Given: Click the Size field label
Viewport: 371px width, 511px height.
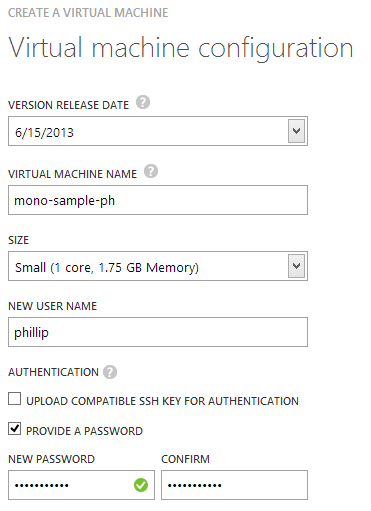Looking at the screenshot, I should click(19, 240).
